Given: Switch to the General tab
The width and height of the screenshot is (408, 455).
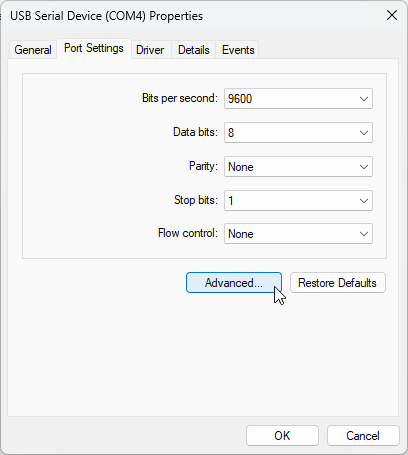Looking at the screenshot, I should 33,50.
